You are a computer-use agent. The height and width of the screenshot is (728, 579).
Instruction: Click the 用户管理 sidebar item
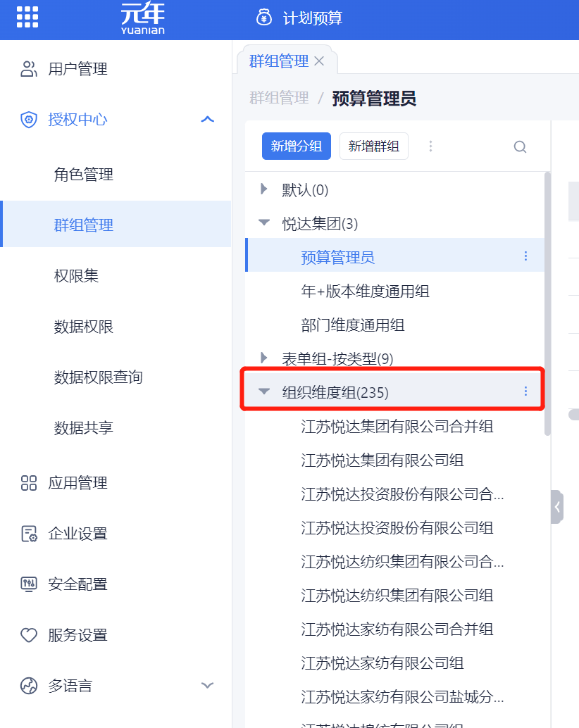[77, 69]
